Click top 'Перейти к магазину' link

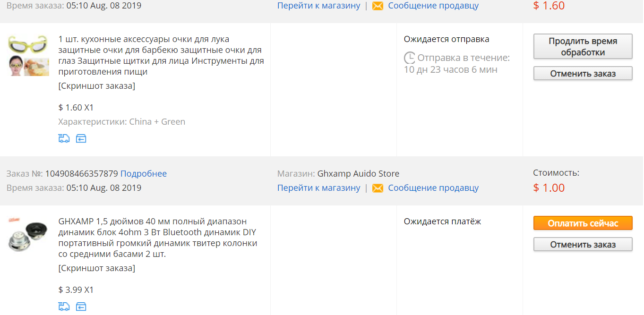[319, 6]
